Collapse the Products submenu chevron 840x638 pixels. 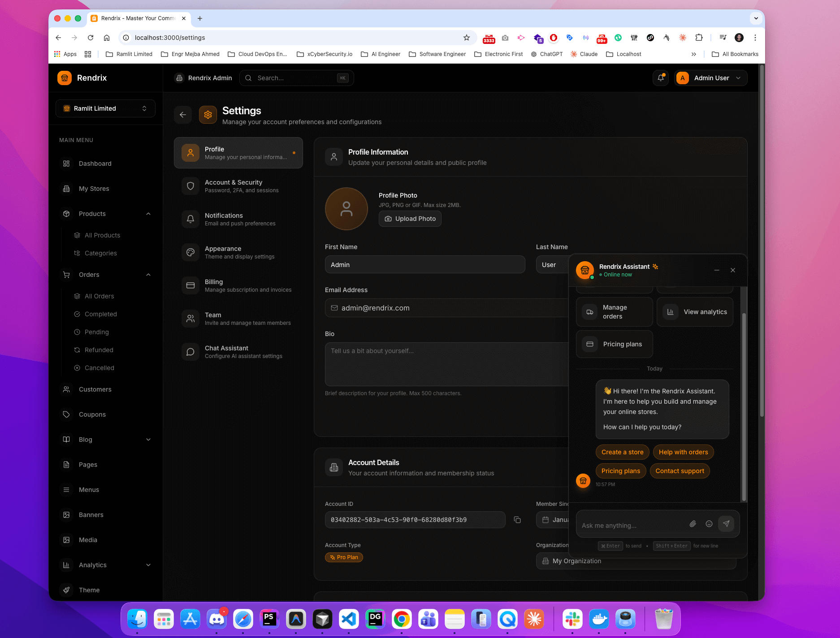[148, 214]
